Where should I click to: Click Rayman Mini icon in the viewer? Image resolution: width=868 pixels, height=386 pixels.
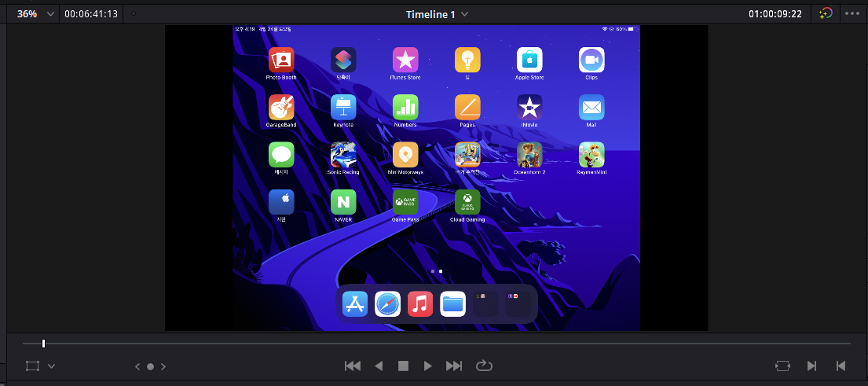(591, 155)
